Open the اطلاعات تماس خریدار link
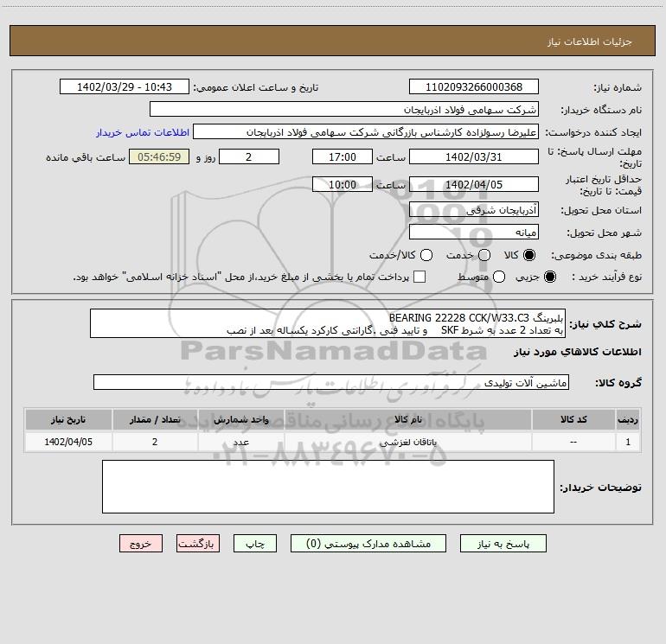The image size is (666, 644). pyautogui.click(x=143, y=132)
